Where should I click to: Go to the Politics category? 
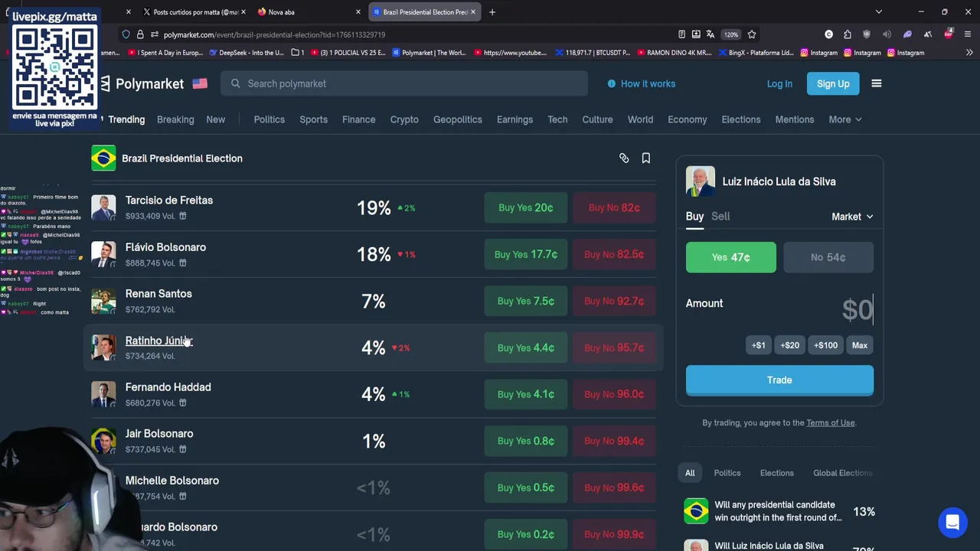pyautogui.click(x=269, y=119)
